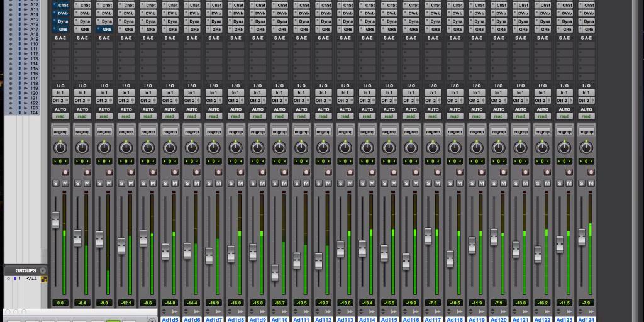This screenshot has height=322, width=644.
Task: Click the Ad113 track name
Action: click(x=345, y=319)
